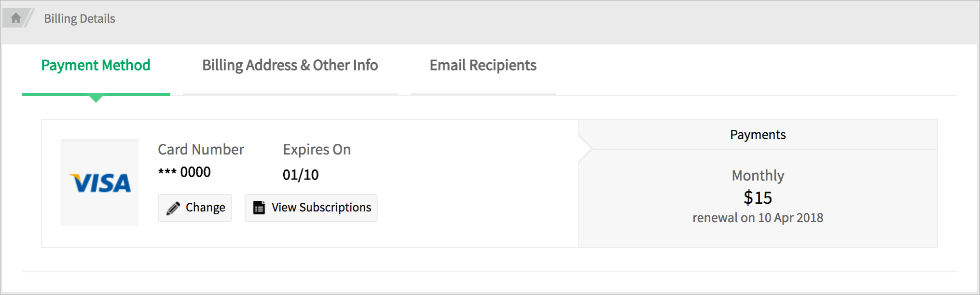Image resolution: width=980 pixels, height=295 pixels.
Task: Click the subscriptions list icon
Action: click(x=259, y=208)
